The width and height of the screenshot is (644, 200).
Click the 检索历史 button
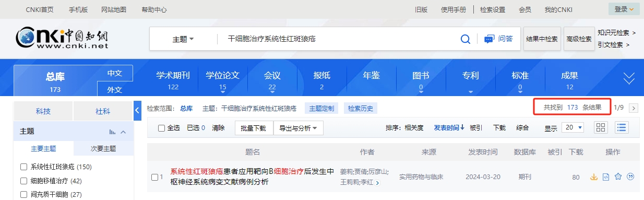point(361,109)
